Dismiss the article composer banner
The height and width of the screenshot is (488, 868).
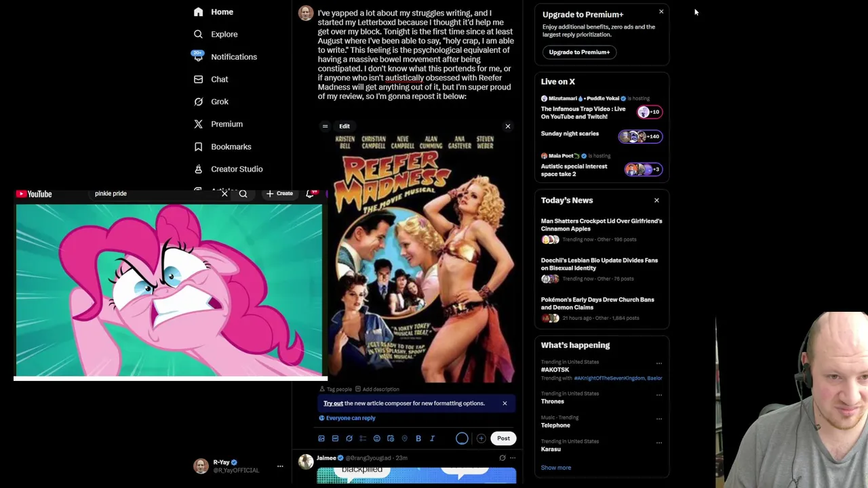coord(505,403)
